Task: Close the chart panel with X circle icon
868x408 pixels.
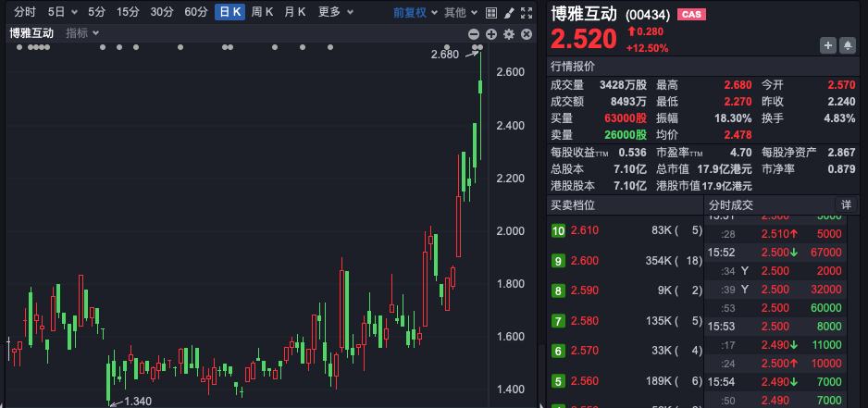Action: coord(527,34)
